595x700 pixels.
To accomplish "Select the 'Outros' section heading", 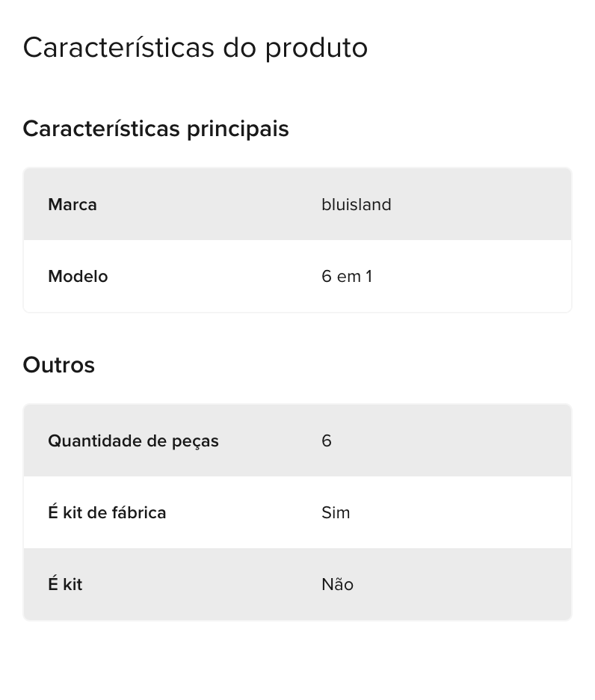I will click(x=59, y=365).
